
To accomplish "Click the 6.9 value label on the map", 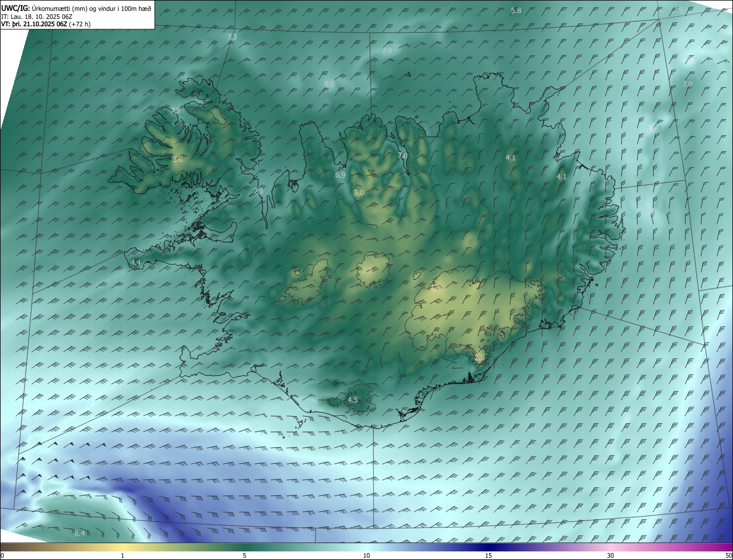I will [340, 175].
